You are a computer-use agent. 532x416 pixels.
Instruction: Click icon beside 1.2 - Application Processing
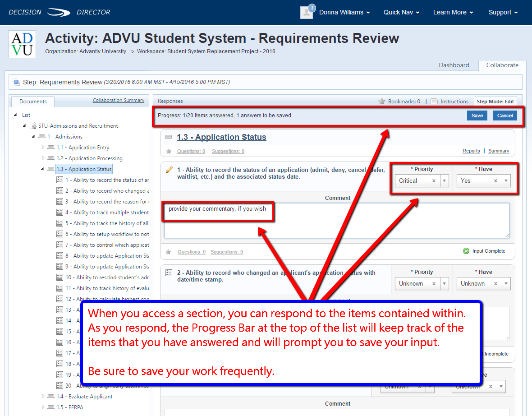click(x=51, y=158)
